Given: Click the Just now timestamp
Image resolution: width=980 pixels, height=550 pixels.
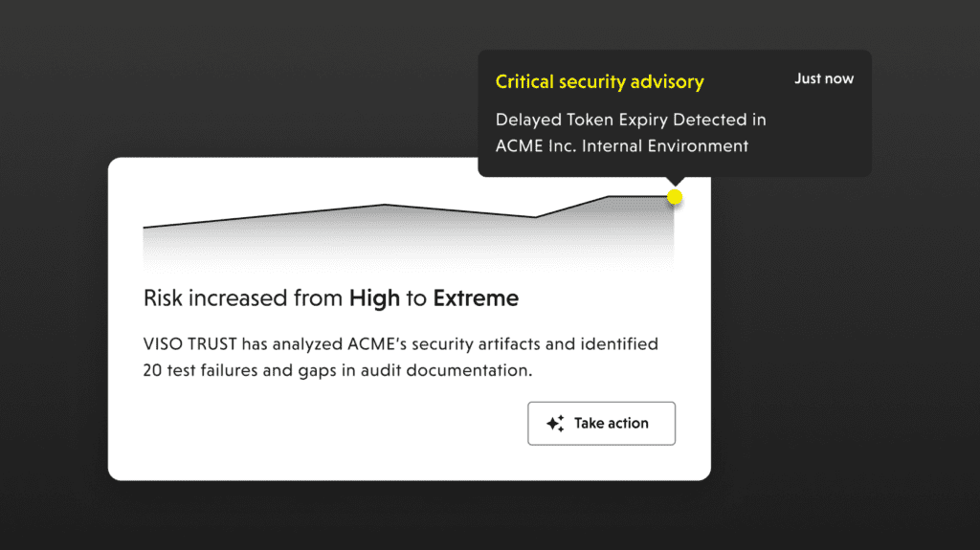Looking at the screenshot, I should (x=824, y=79).
